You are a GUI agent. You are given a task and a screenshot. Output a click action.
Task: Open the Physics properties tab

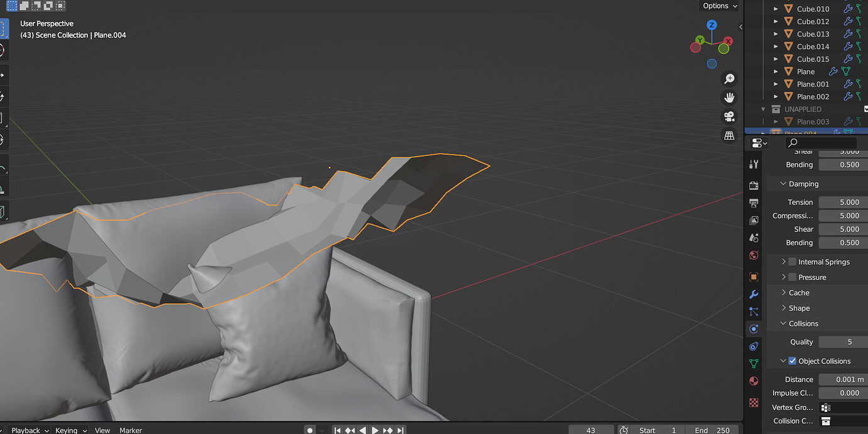[754, 328]
